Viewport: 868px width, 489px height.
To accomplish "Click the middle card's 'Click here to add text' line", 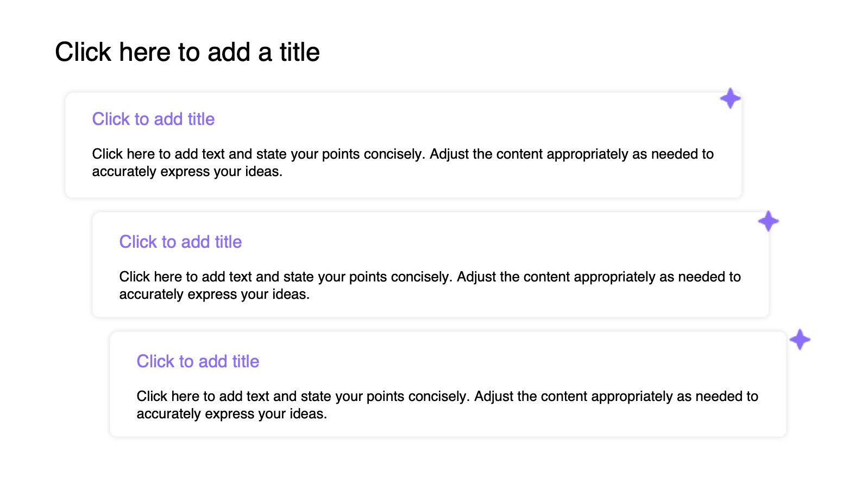I will (430, 277).
